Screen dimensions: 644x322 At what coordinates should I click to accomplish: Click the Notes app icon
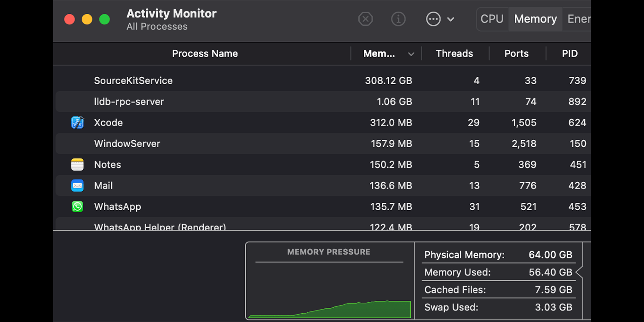click(77, 165)
